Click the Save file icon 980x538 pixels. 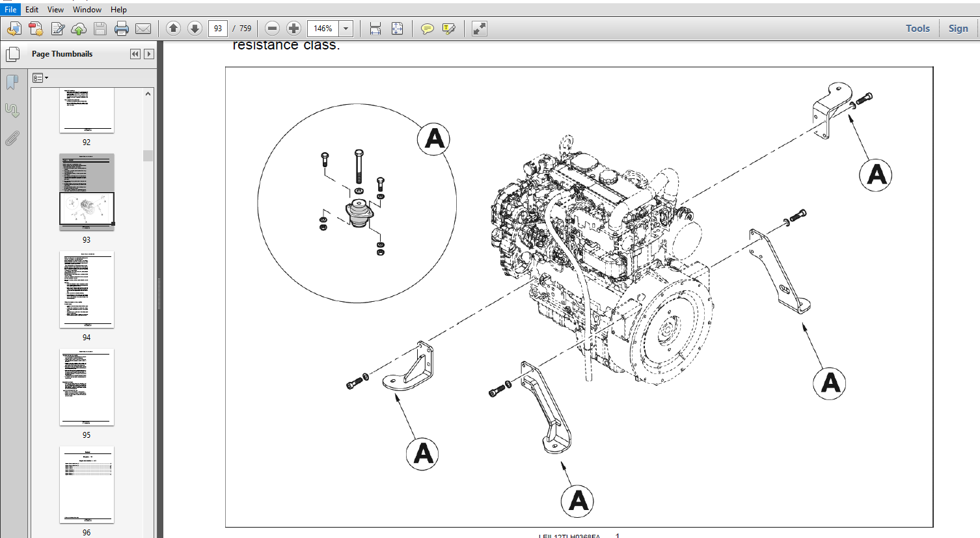click(100, 29)
